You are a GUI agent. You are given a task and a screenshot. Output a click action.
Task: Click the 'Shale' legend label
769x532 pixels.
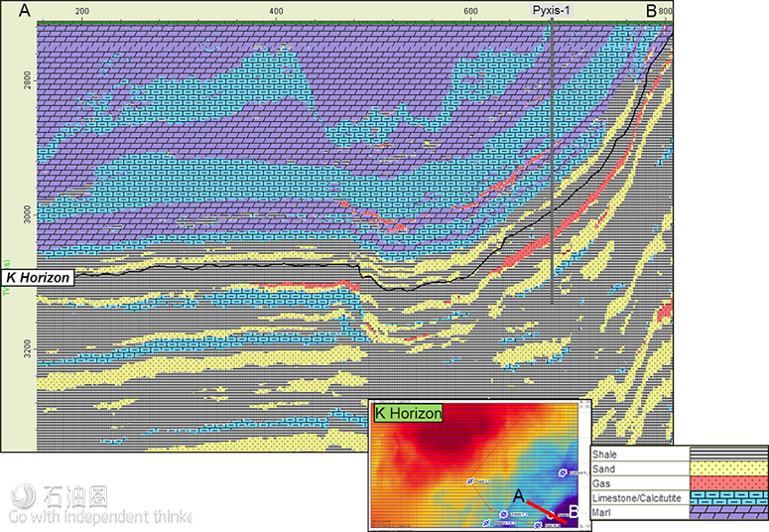point(604,455)
